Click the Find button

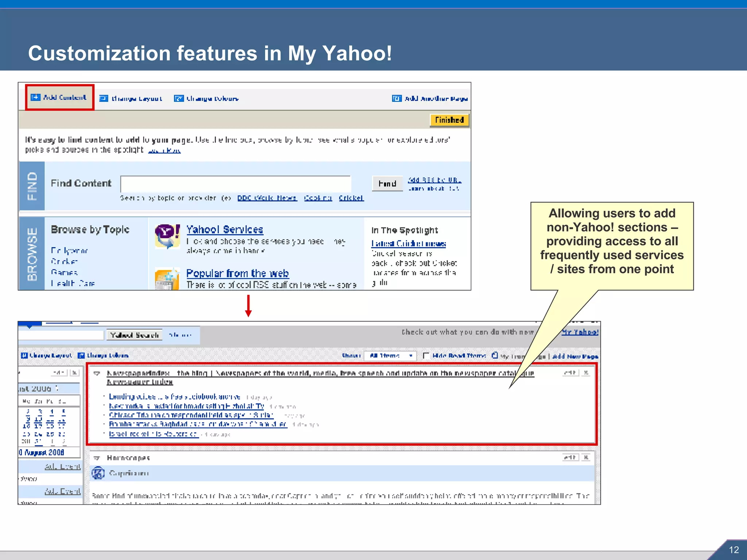387,183
